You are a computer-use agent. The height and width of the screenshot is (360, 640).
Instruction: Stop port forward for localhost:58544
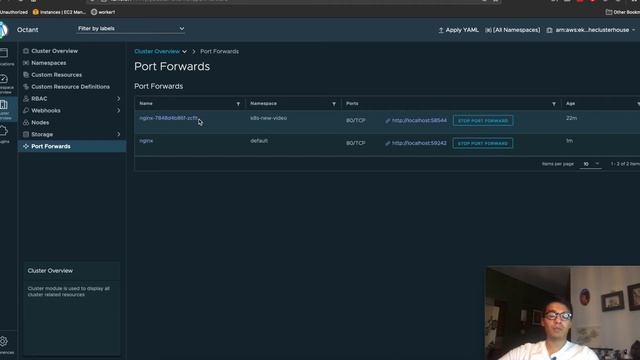click(483, 121)
